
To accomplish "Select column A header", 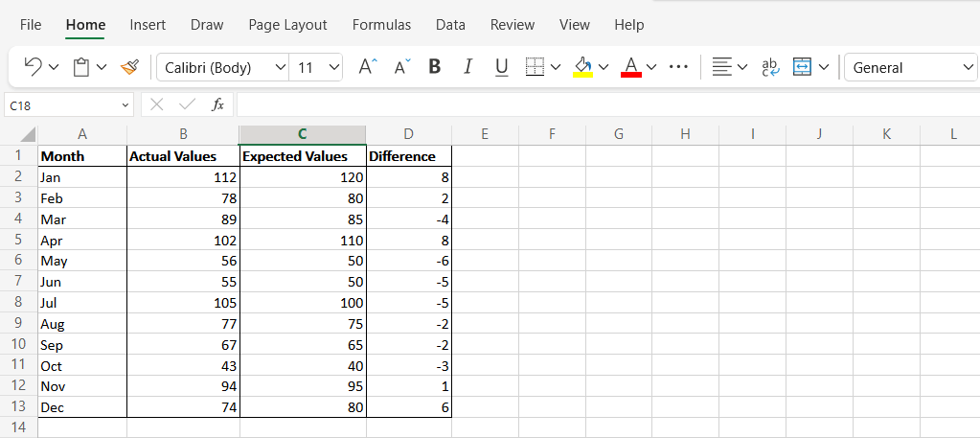I will pos(81,134).
